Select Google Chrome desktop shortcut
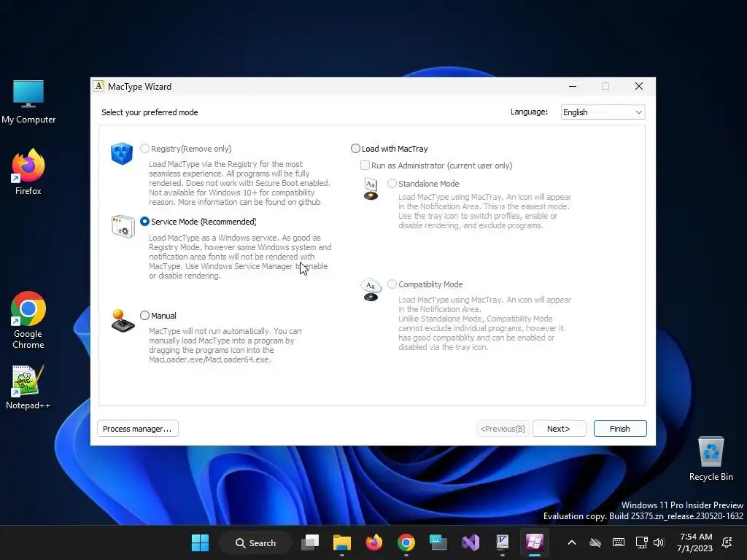 28,320
